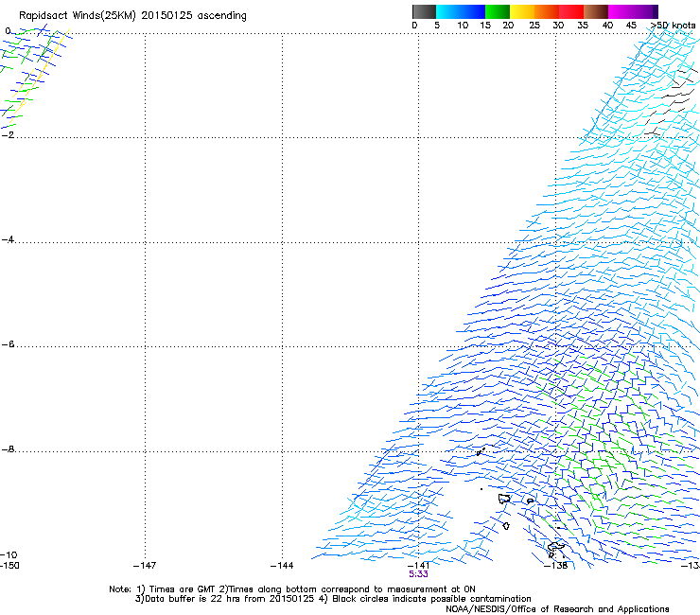Viewport: 700px width, 615px height.
Task: Click the largest island outline near -139
Action: 504,499
